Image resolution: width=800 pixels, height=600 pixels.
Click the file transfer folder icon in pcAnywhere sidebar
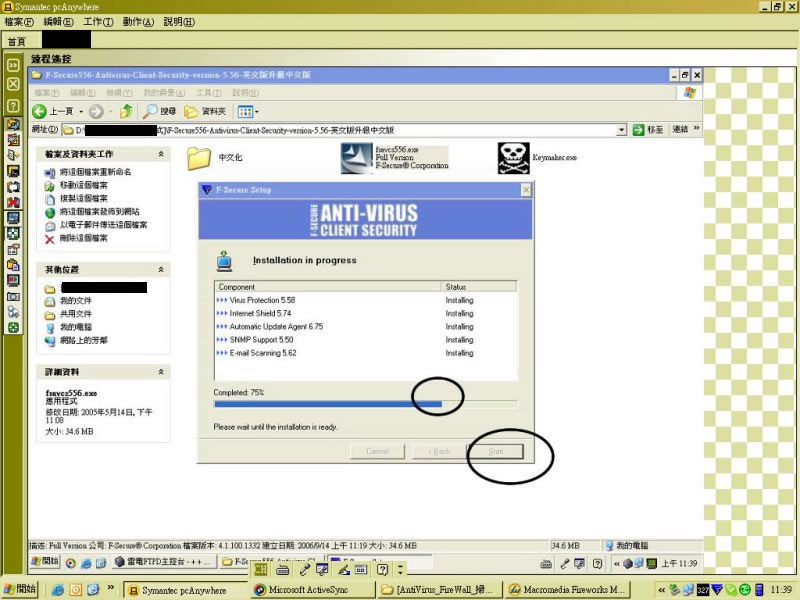(x=13, y=124)
